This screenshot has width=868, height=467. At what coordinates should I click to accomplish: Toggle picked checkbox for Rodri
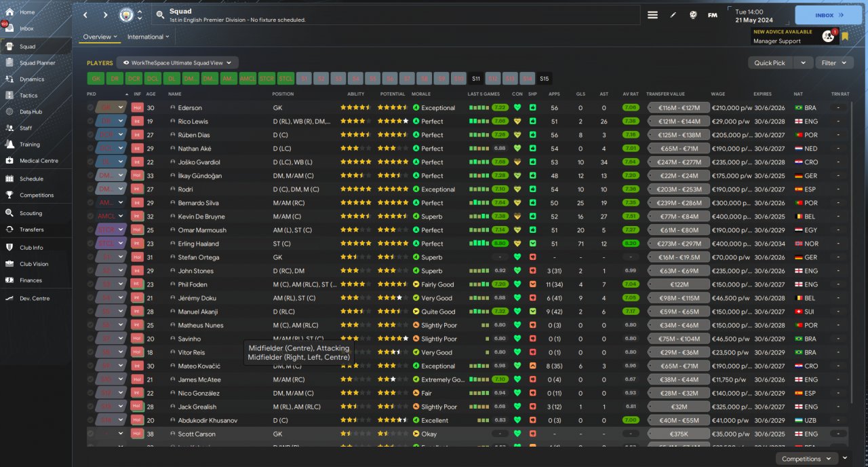(x=90, y=189)
